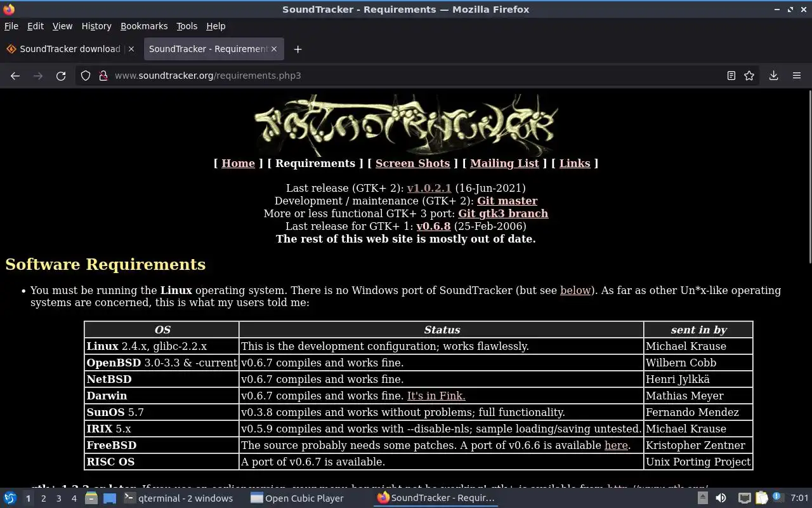
Task: Close the SoundTracker download tab
Action: 131,49
